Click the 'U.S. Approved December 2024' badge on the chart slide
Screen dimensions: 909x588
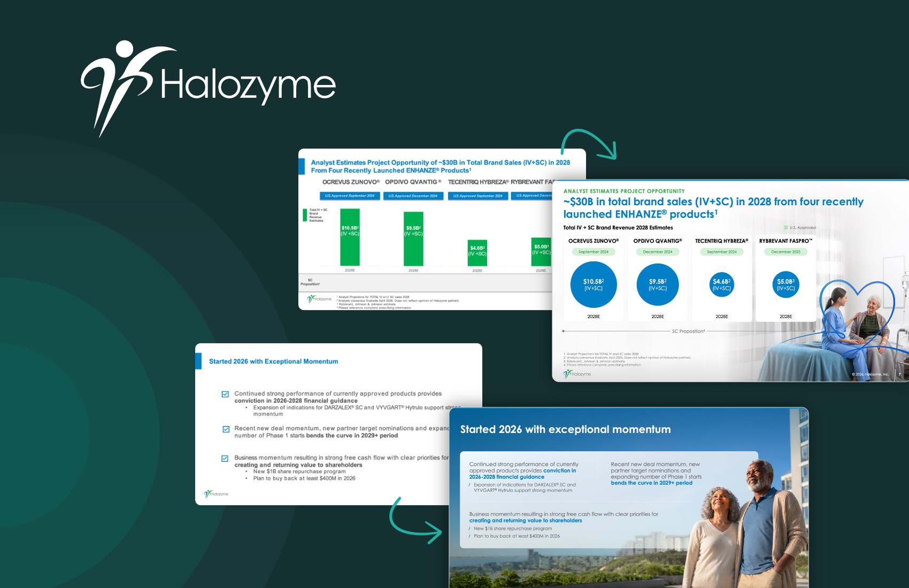tap(413, 196)
